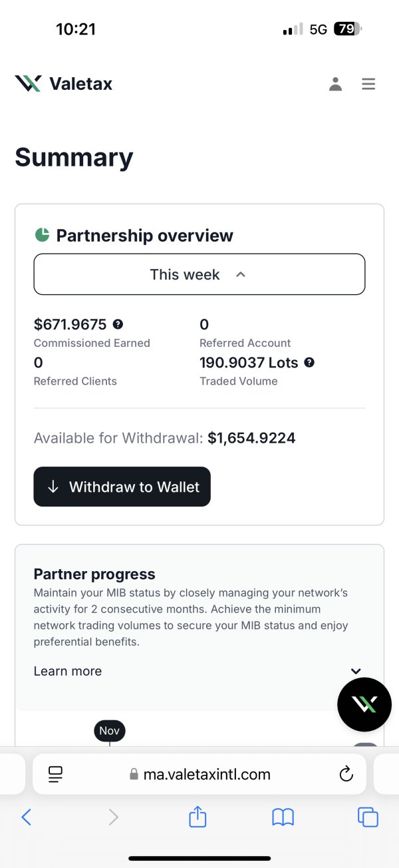Click help icon beside Traded Volume
The width and height of the screenshot is (399, 868).
tap(309, 362)
